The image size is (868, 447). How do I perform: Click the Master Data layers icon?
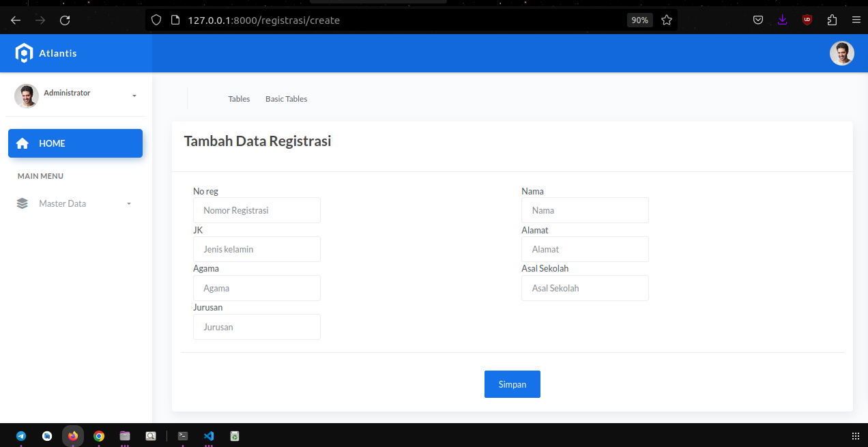pyautogui.click(x=23, y=203)
